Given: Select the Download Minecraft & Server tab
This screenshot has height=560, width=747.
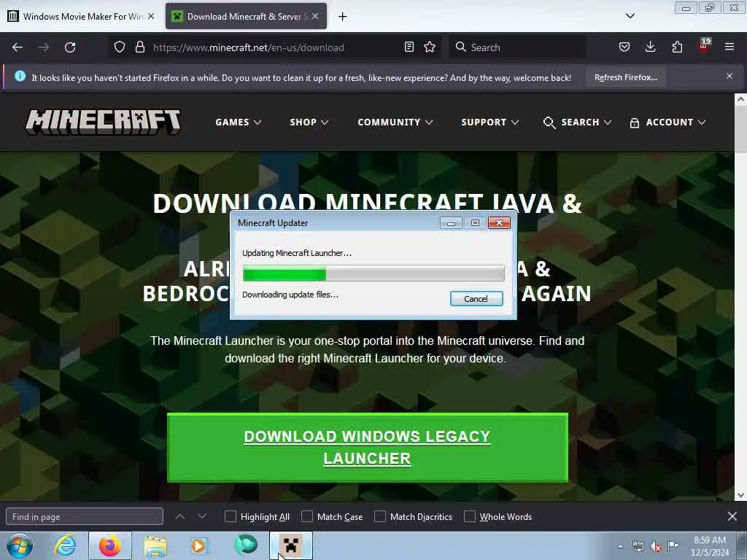Looking at the screenshot, I should [246, 16].
